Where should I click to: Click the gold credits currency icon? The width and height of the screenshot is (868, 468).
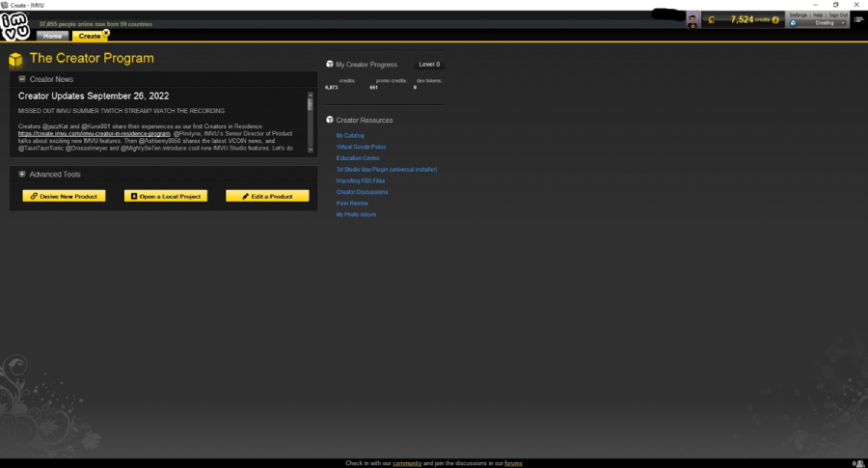[712, 20]
